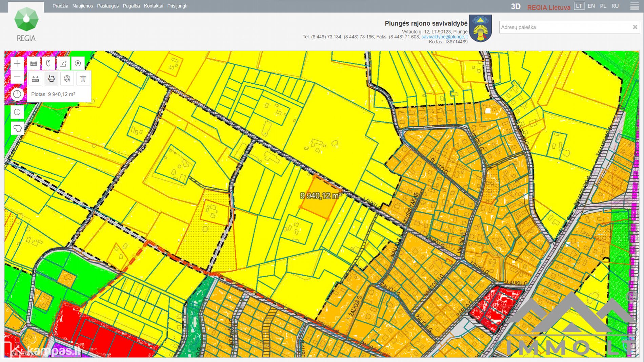Select the map marker pin tool

(48, 63)
